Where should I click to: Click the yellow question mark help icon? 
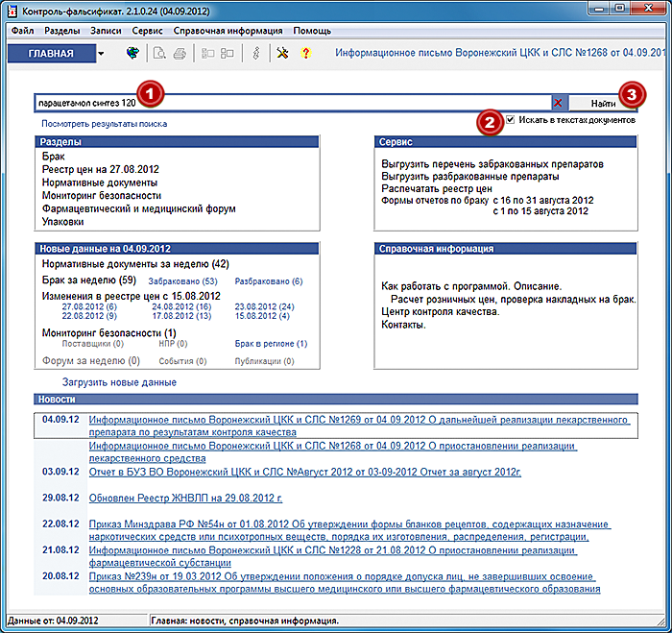click(x=305, y=53)
